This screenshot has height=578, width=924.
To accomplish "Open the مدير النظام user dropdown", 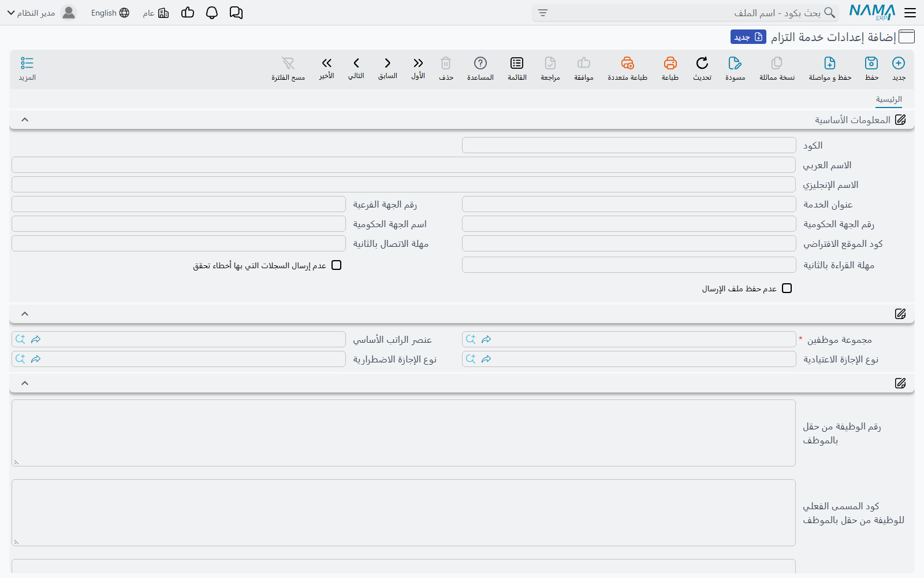I will (42, 13).
